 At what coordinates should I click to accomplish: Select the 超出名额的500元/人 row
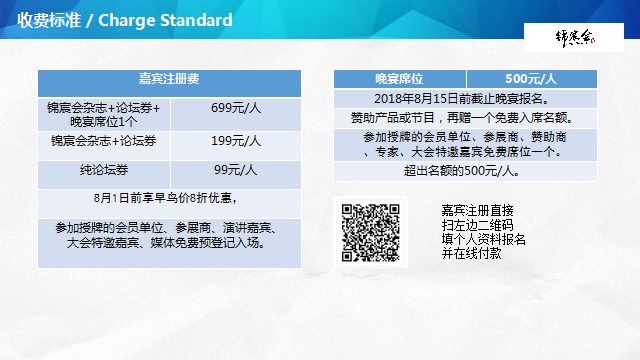pyautogui.click(x=465, y=171)
